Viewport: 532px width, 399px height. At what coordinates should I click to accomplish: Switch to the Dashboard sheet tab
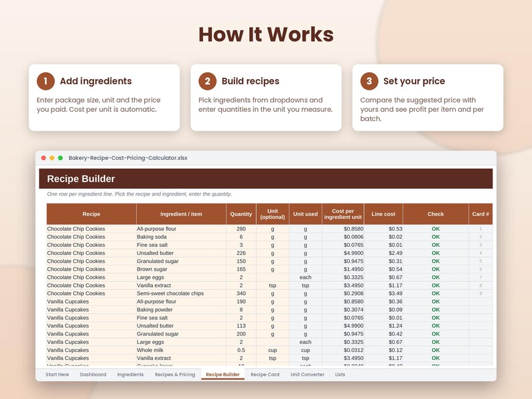point(93,374)
